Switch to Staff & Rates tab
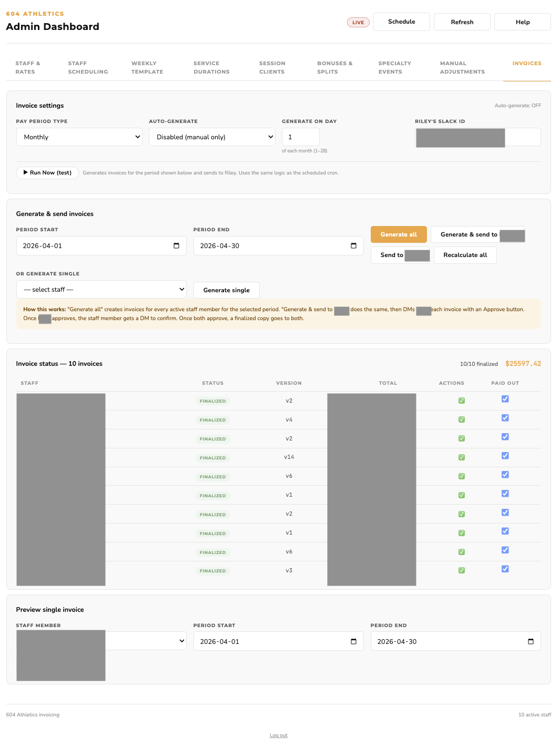The image size is (560, 748). click(x=28, y=67)
